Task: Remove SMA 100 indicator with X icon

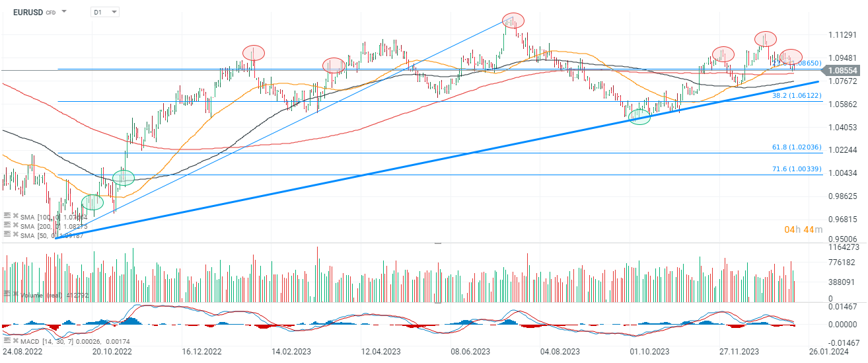Action: pyautogui.click(x=15, y=216)
